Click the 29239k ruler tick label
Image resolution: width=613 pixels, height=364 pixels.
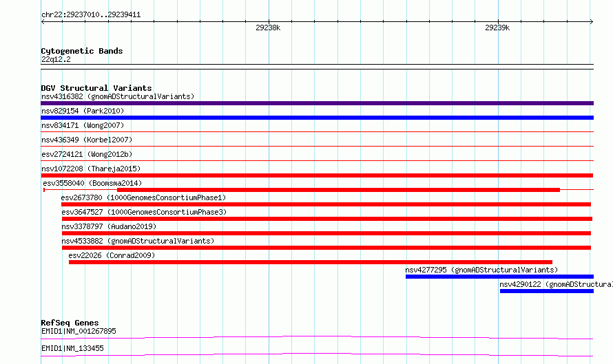(497, 28)
